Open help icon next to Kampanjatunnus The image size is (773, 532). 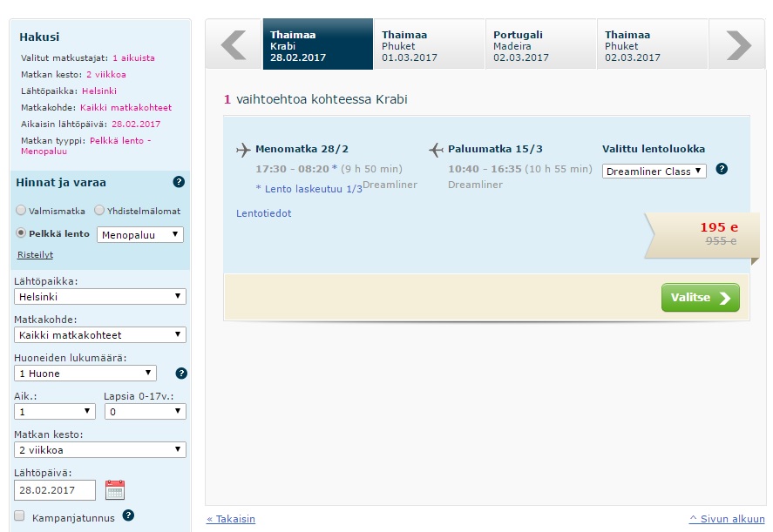click(x=128, y=515)
